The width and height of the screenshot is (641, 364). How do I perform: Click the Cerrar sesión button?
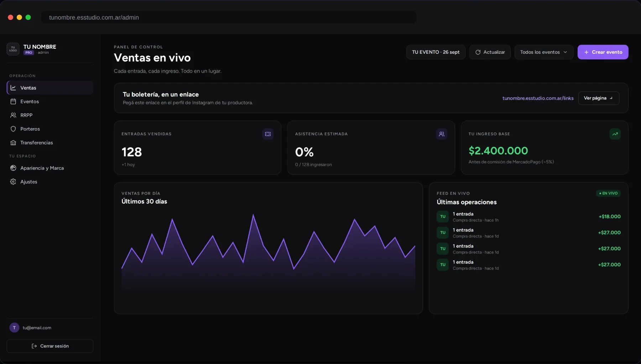click(x=50, y=346)
